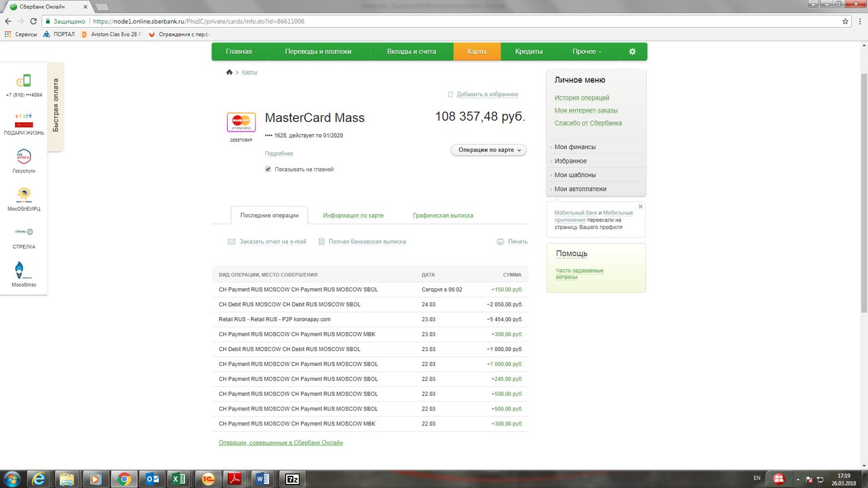
Task: Open Полная банковская выписка
Action: click(367, 241)
